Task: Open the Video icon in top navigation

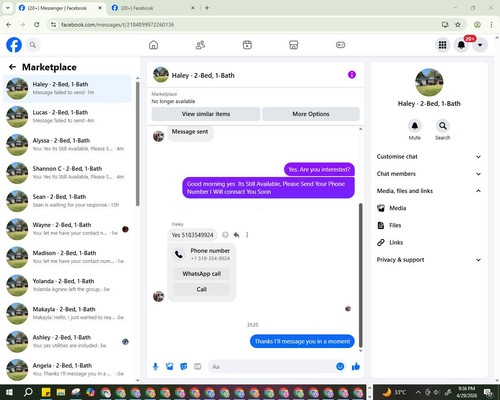Action: pos(247,45)
